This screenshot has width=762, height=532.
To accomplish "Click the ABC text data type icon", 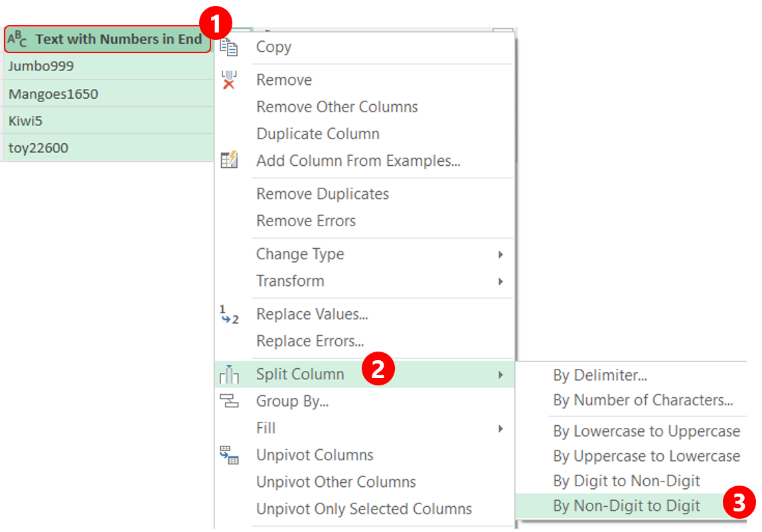I will pos(17,40).
